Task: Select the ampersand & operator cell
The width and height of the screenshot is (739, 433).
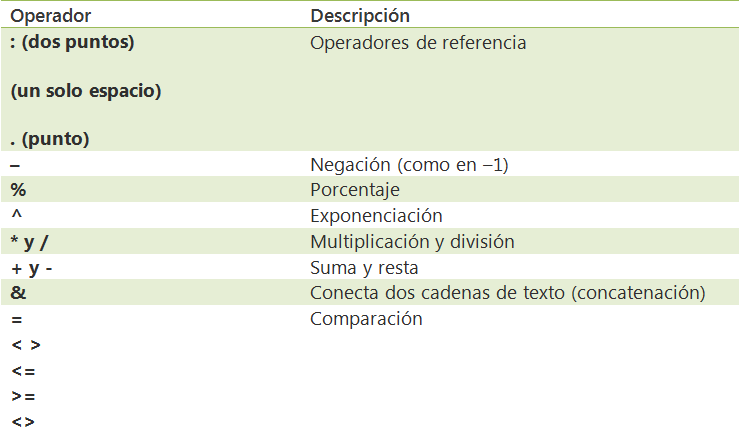Action: 18,294
